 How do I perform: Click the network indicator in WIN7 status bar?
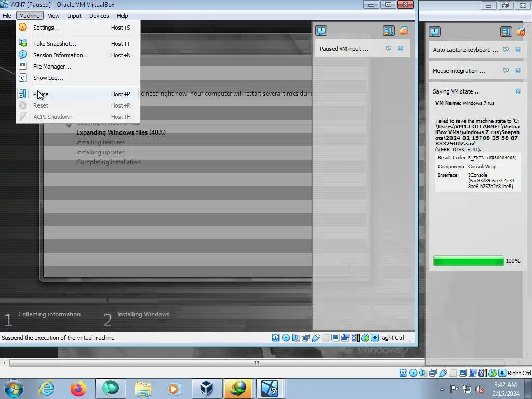(x=305, y=338)
